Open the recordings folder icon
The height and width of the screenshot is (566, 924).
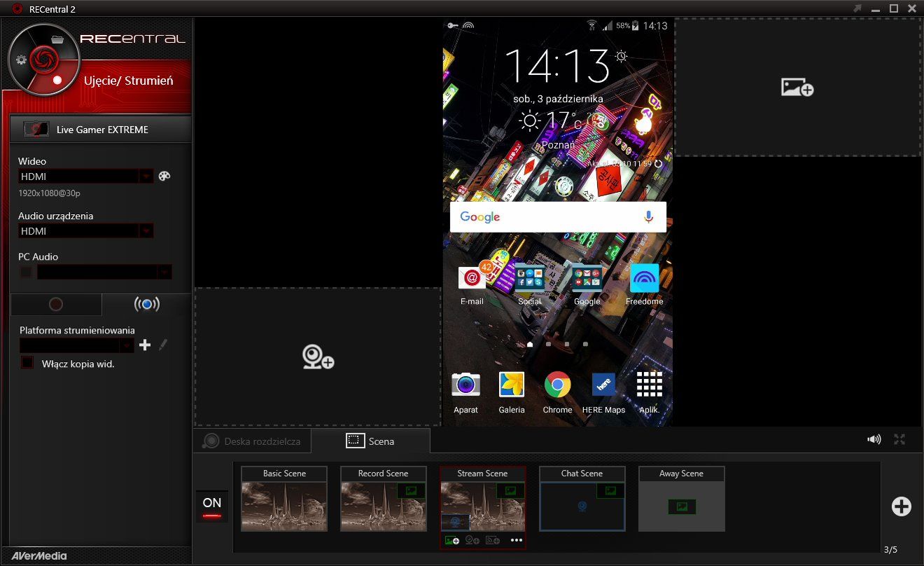pos(57,39)
